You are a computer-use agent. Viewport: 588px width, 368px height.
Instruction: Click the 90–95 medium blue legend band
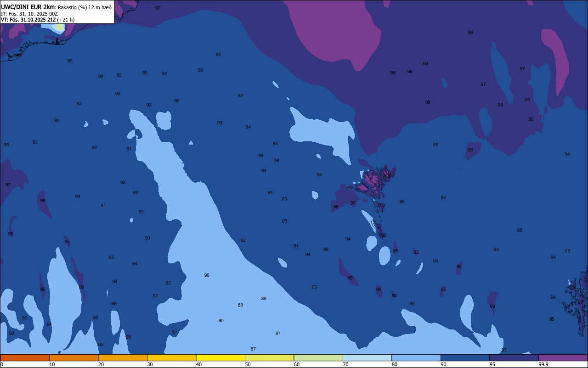click(465, 357)
